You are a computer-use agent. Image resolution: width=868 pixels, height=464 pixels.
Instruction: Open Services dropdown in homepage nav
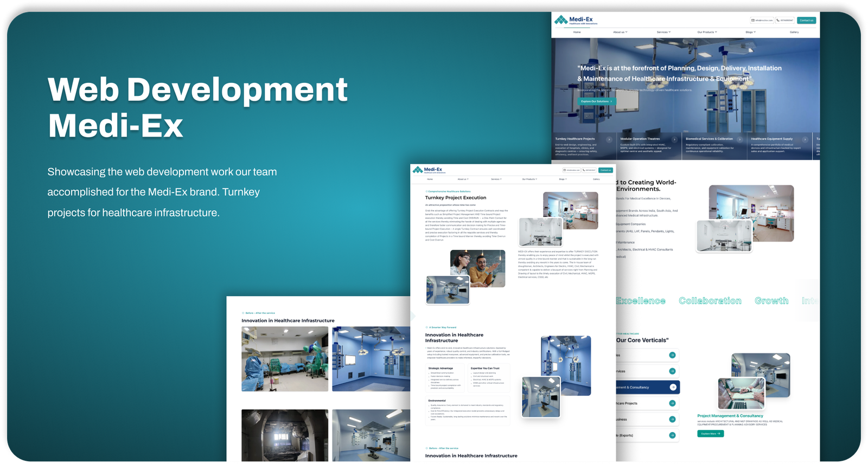pyautogui.click(x=663, y=32)
